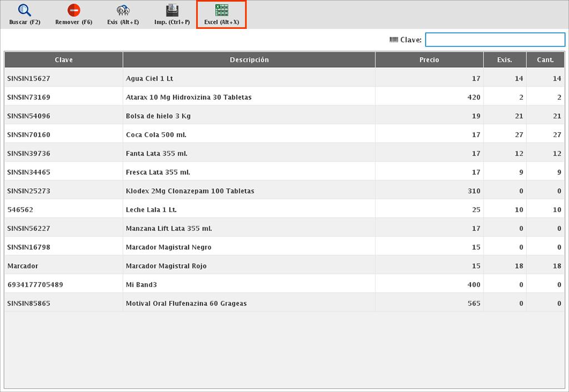Export table using the Excel icon
569x392 pixels.
pyautogui.click(x=221, y=11)
